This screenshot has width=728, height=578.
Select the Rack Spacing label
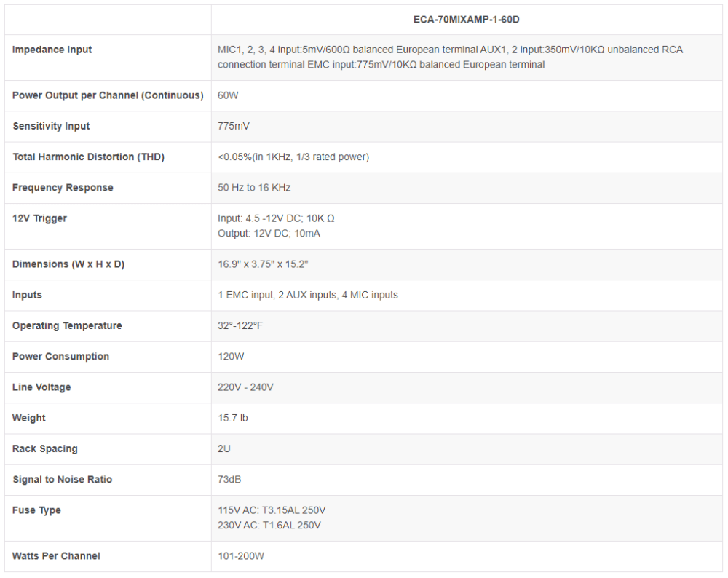click(45, 449)
